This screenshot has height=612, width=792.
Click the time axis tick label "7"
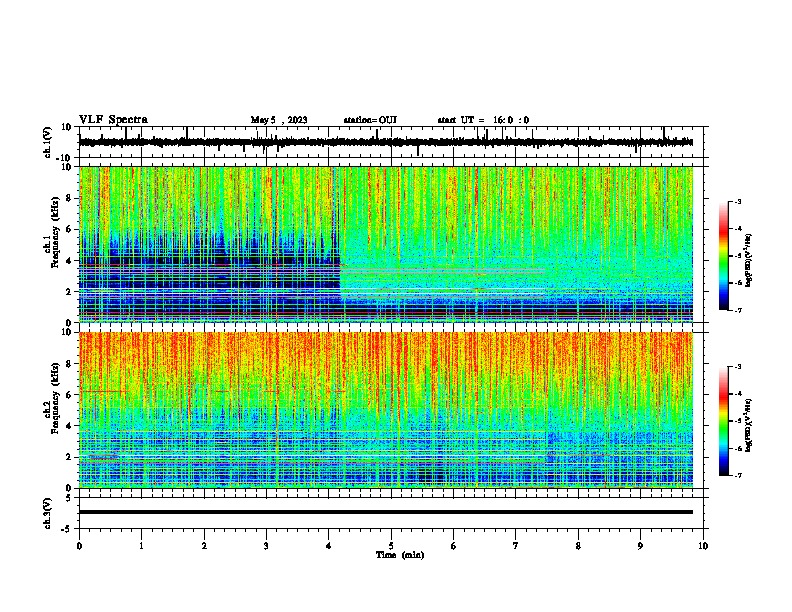pos(516,546)
